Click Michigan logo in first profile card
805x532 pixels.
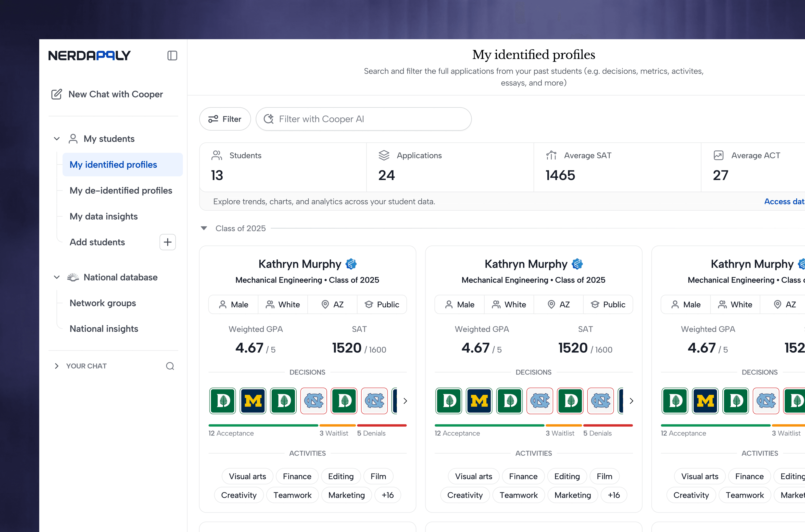(253, 401)
